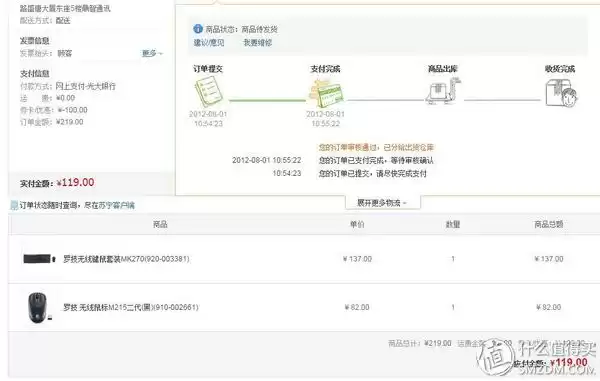Click the 配送方式:配送 delivery text
The width and height of the screenshot is (600, 381).
(x=45, y=21)
